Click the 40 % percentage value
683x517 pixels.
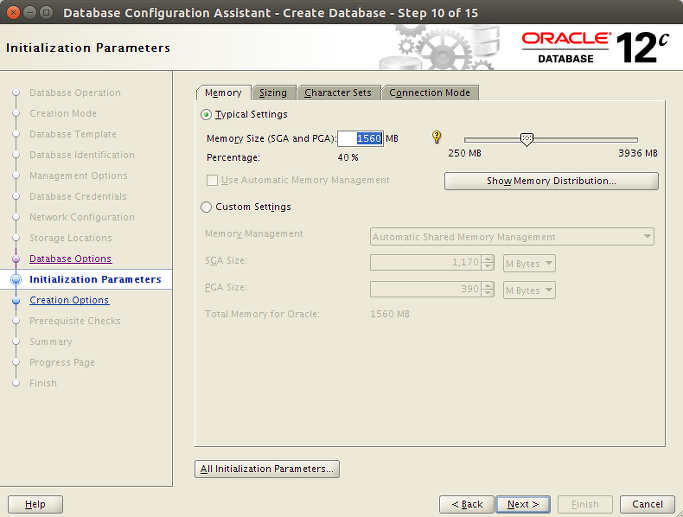[x=348, y=158]
